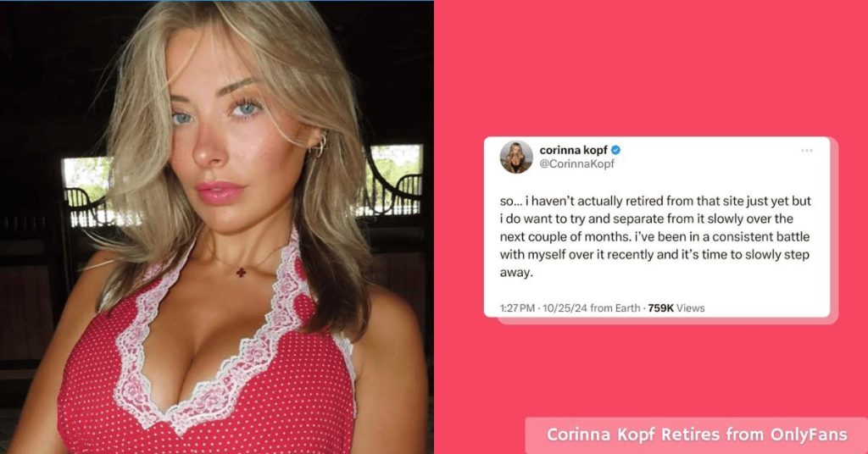The image size is (868, 454).
Task: Click the blue verified badge icon
Action: click(x=615, y=150)
